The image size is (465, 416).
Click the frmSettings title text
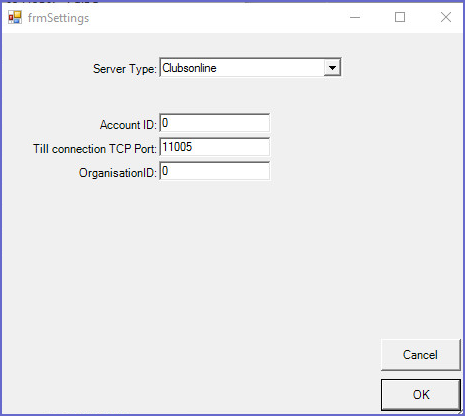pyautogui.click(x=58, y=18)
